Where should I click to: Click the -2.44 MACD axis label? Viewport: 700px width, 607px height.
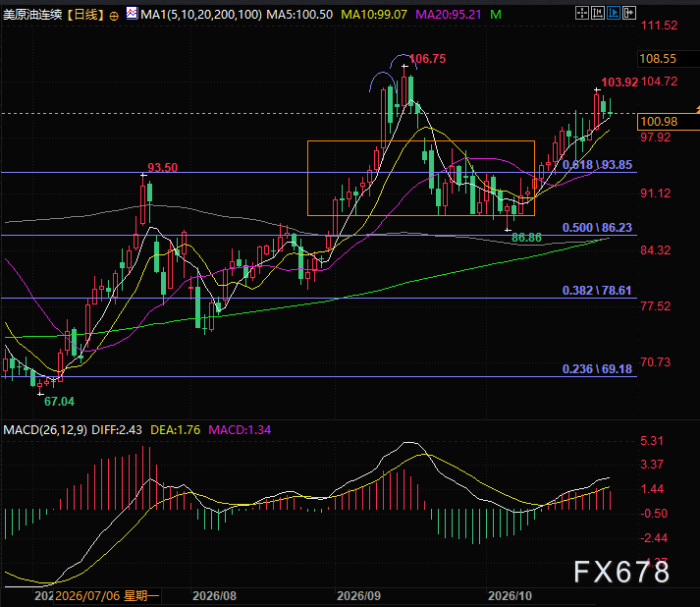[654, 538]
